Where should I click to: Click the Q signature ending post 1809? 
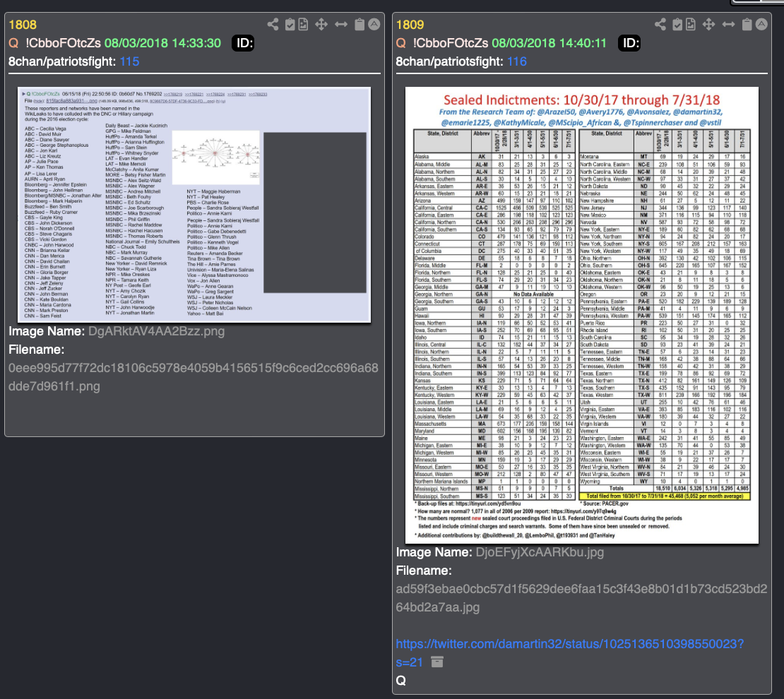tap(401, 681)
